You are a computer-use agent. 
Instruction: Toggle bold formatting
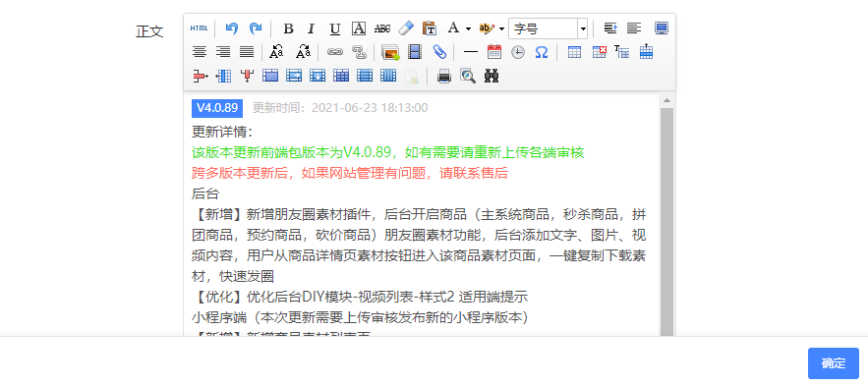pos(288,28)
